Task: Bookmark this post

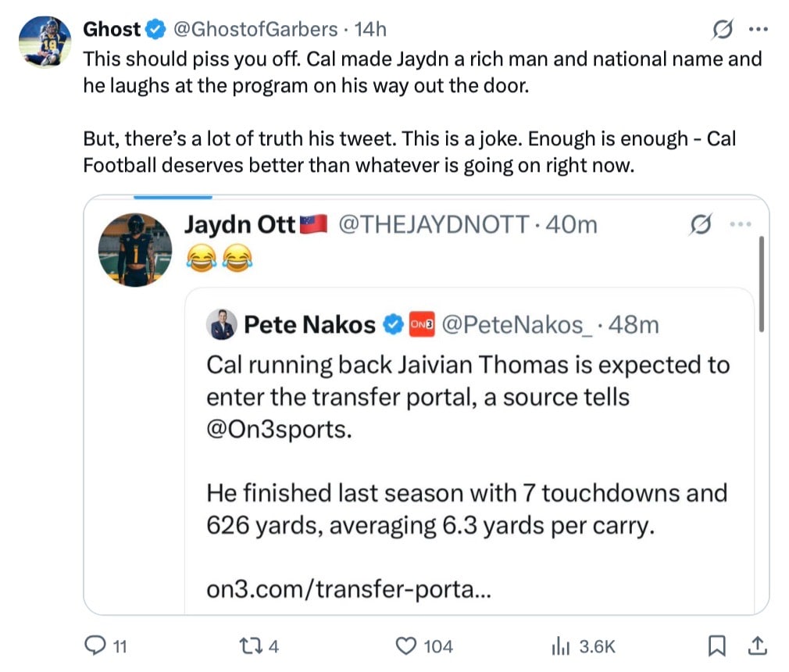Action: point(717,646)
